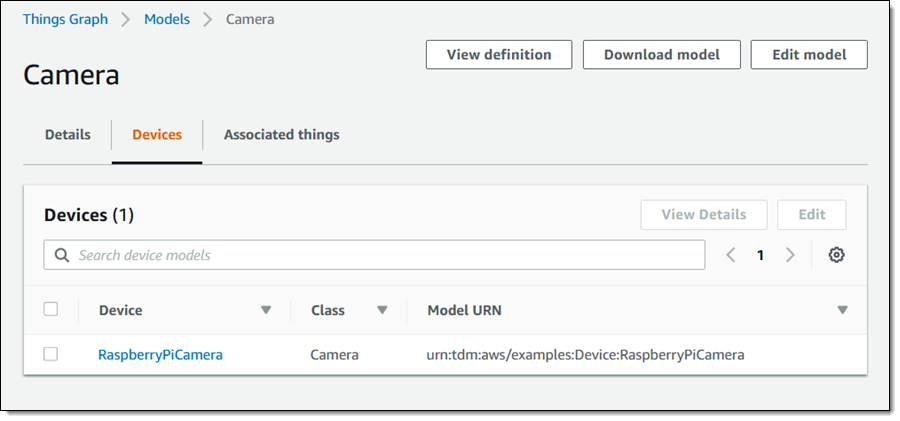The width and height of the screenshot is (900, 421).
Task: Go to Models breadcrumb link
Action: tap(167, 19)
